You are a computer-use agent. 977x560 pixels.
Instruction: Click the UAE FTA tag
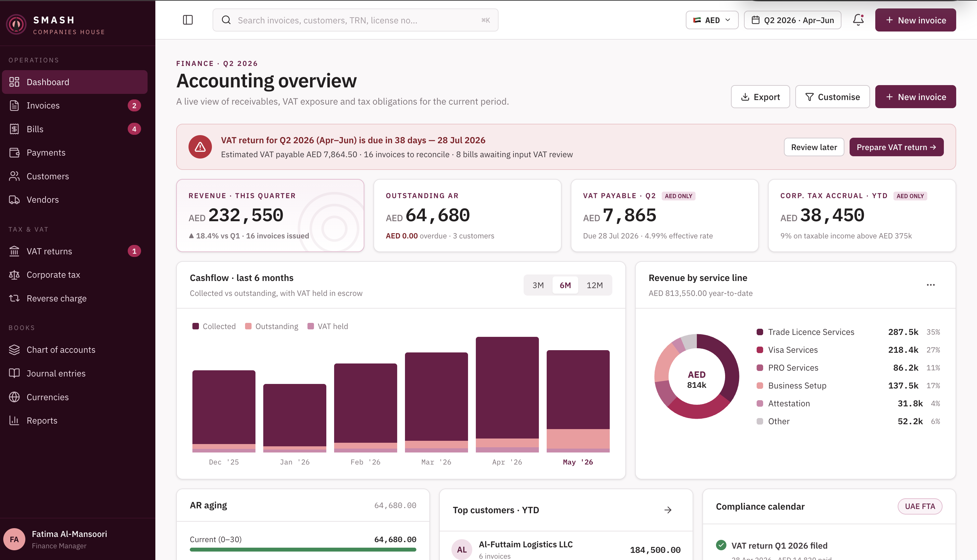(x=920, y=506)
